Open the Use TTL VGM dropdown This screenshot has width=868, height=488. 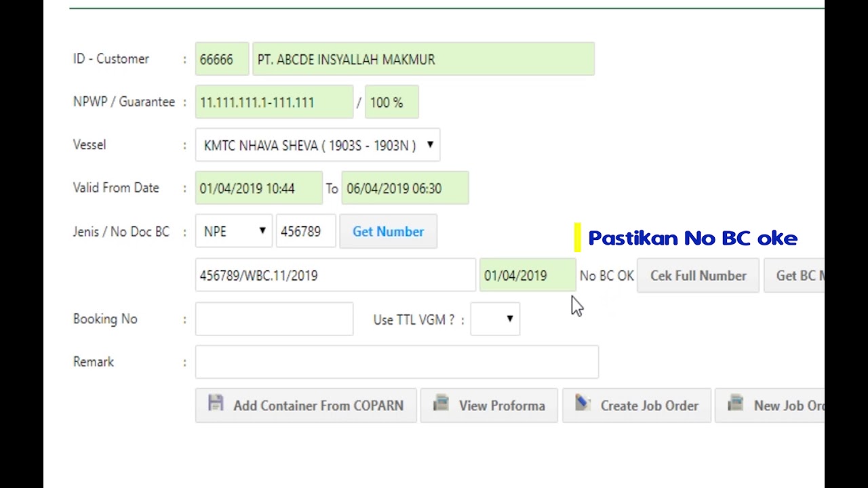(x=495, y=319)
